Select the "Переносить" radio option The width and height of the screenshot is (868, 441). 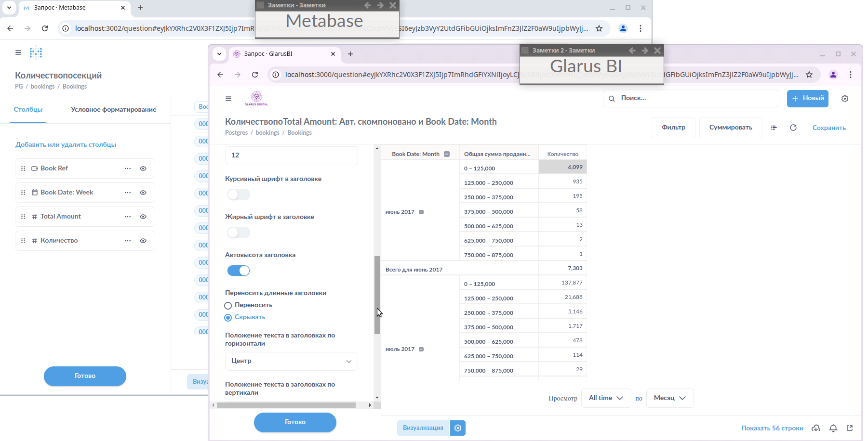coord(228,305)
